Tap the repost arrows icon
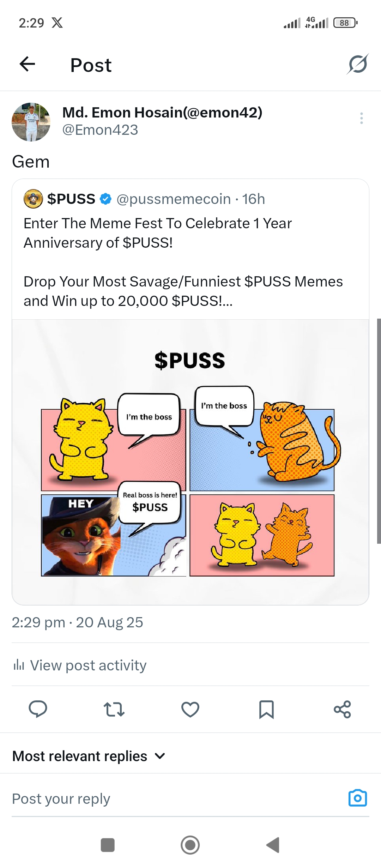 [x=114, y=709]
